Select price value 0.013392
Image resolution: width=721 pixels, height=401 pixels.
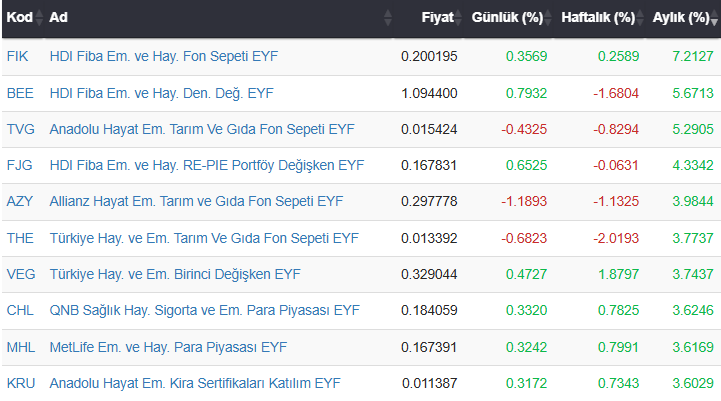pos(429,238)
